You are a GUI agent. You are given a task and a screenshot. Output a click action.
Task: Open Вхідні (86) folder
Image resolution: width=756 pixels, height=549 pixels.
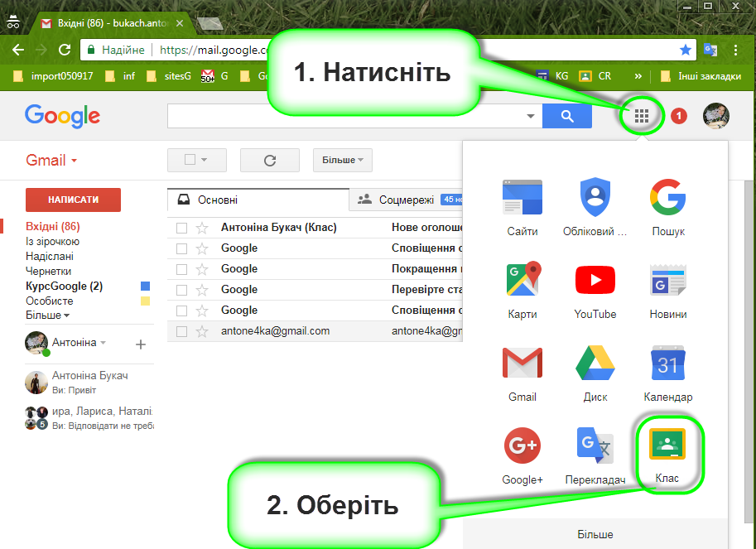click(52, 226)
